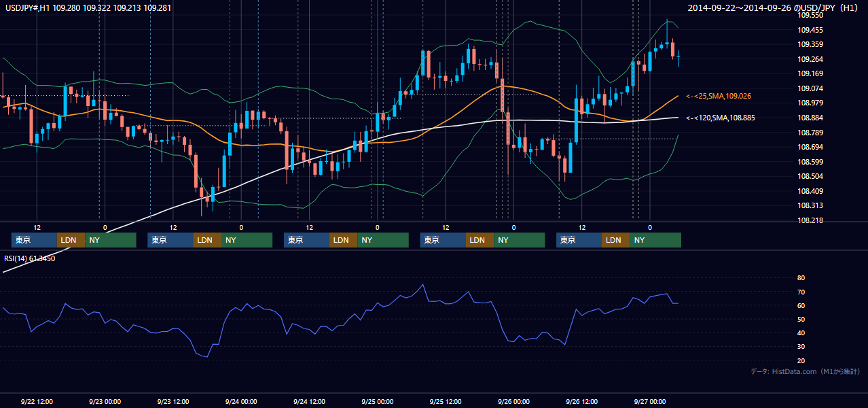Select the leftmost LDN session block

[71, 240]
